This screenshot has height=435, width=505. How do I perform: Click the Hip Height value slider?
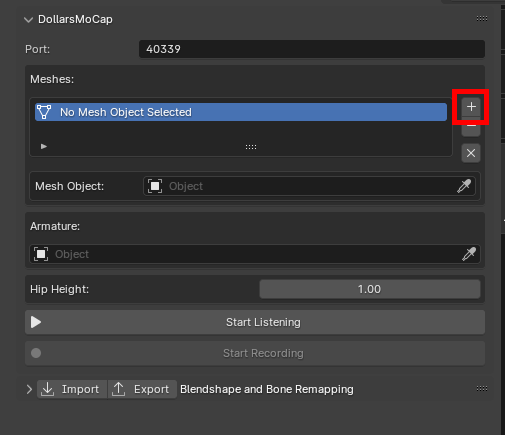[370, 289]
